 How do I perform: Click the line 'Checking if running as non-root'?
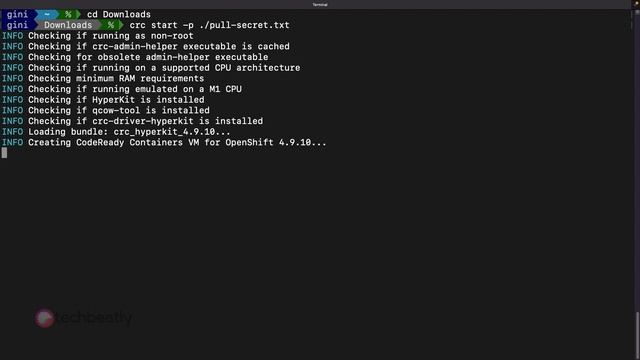(111, 36)
